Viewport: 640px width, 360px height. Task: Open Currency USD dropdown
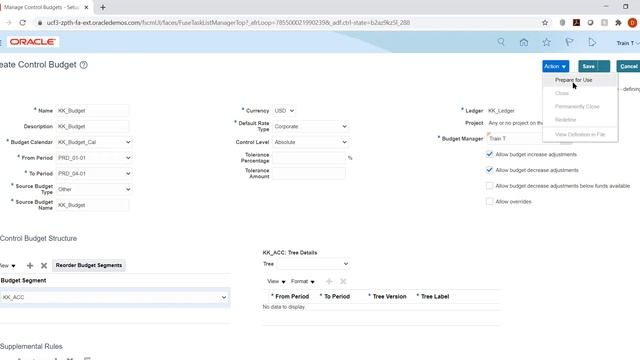[284, 111]
